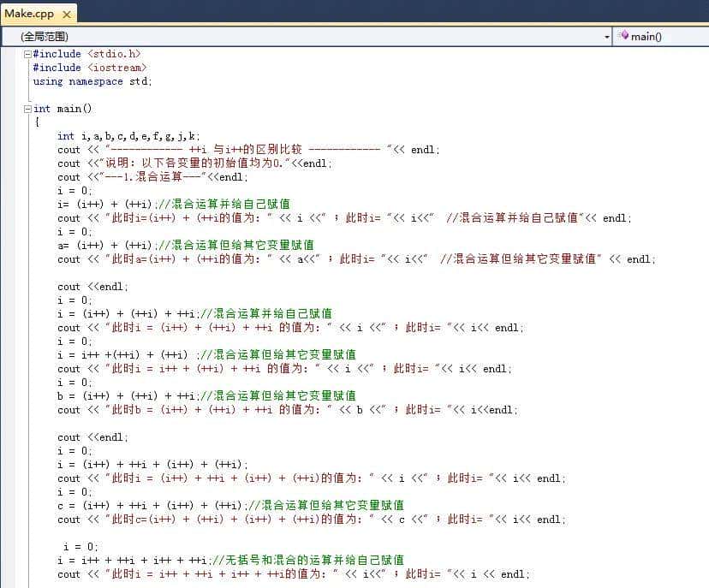Click the int main() declaration line
This screenshot has width=709, height=588.
[x=60, y=108]
